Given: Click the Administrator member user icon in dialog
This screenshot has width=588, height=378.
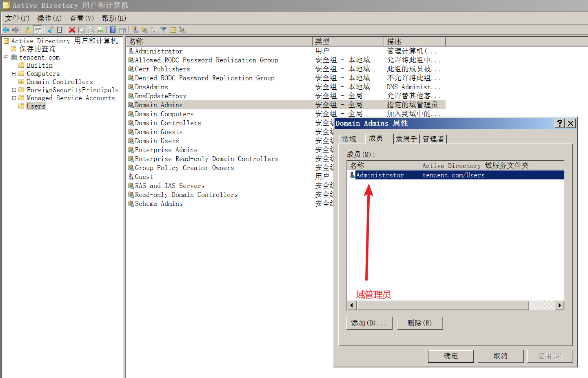Looking at the screenshot, I should pos(352,175).
